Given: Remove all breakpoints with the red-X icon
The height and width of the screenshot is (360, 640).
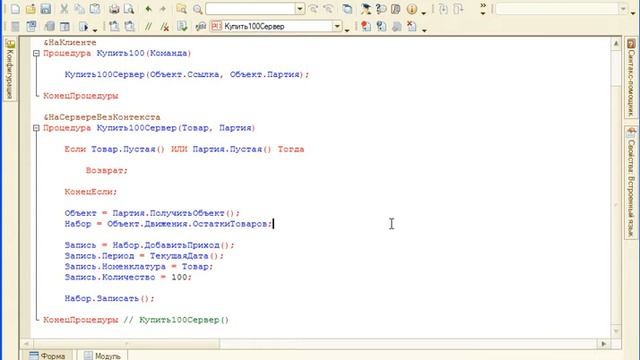Looking at the screenshot, I should coord(412,27).
